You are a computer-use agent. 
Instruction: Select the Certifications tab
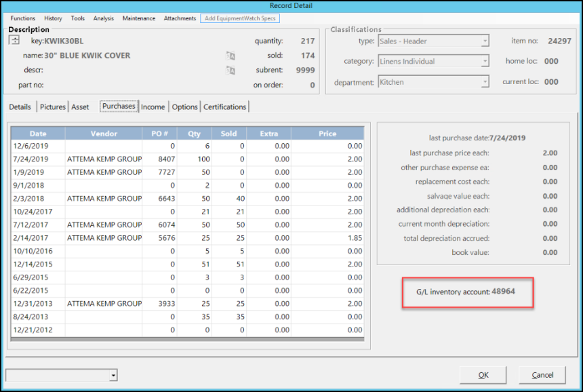225,107
